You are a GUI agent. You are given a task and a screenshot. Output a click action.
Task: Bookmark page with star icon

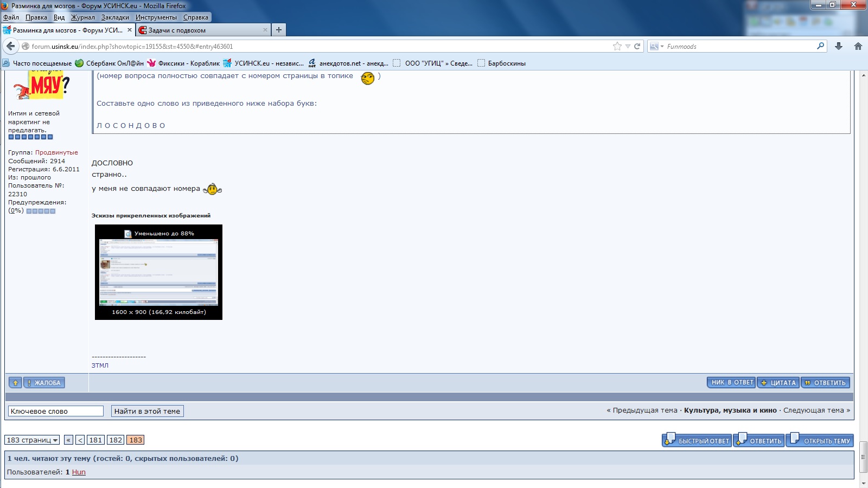pos(617,46)
